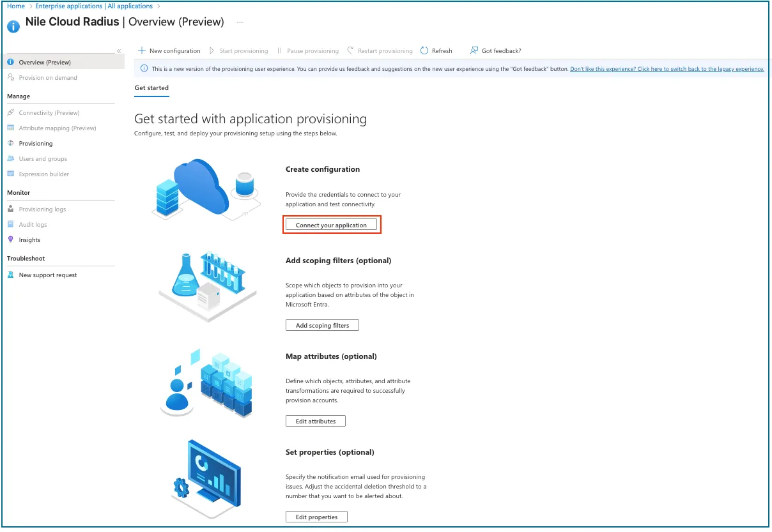Click the Manage section label
Screen dimensions: 772x532
[19, 96]
